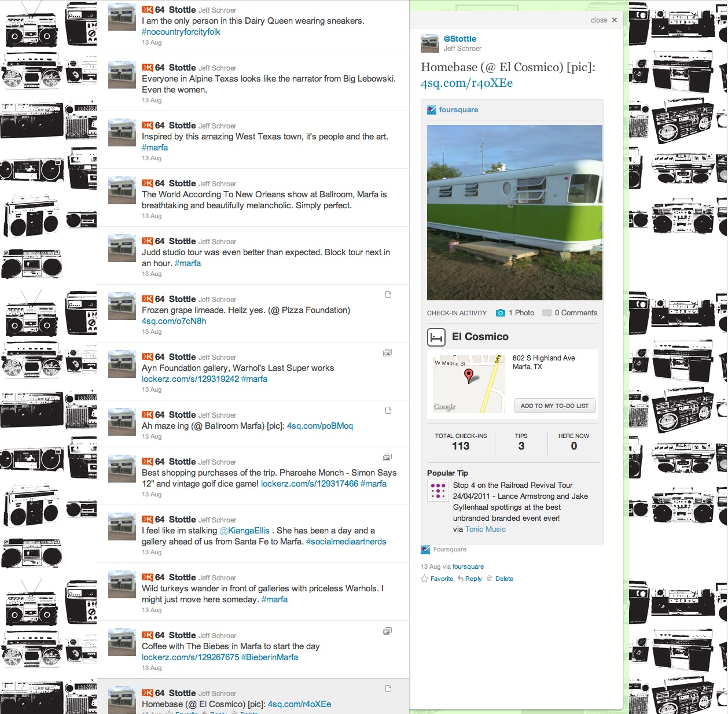Open the #BieberinMarfa hashtag
728x714 pixels.
270,657
